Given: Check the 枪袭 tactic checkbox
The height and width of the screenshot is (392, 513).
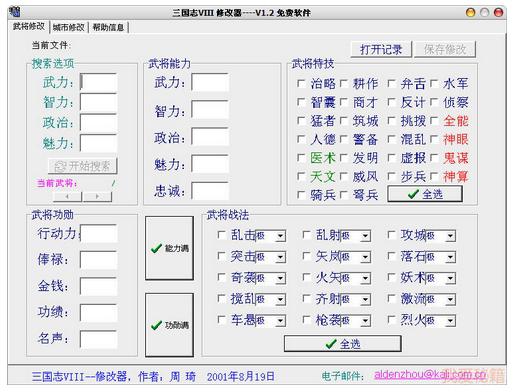Looking at the screenshot, I should click(x=306, y=320).
